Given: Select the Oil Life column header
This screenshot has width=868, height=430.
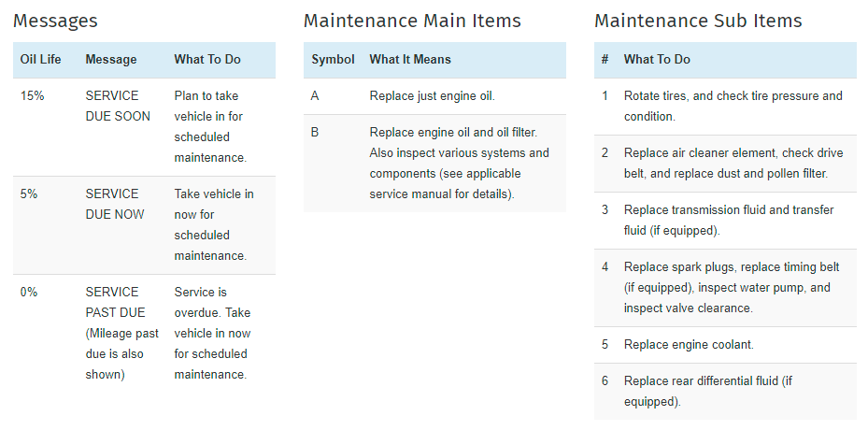Looking at the screenshot, I should point(41,59).
